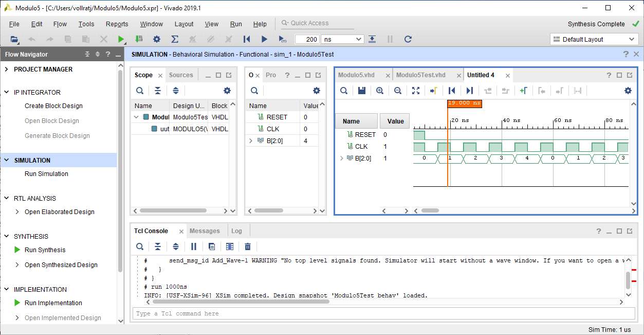The image size is (644, 335).
Task: Pause the Tcl Console output
Action: point(194,246)
